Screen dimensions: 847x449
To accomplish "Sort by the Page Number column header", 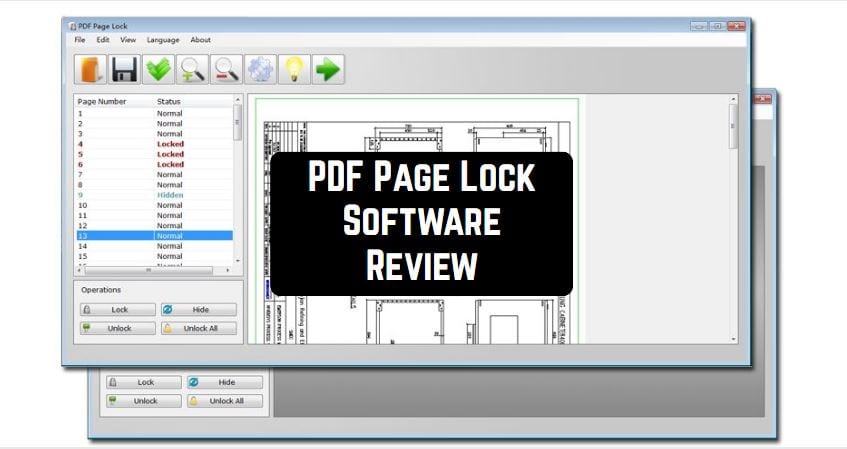I will pyautogui.click(x=102, y=102).
